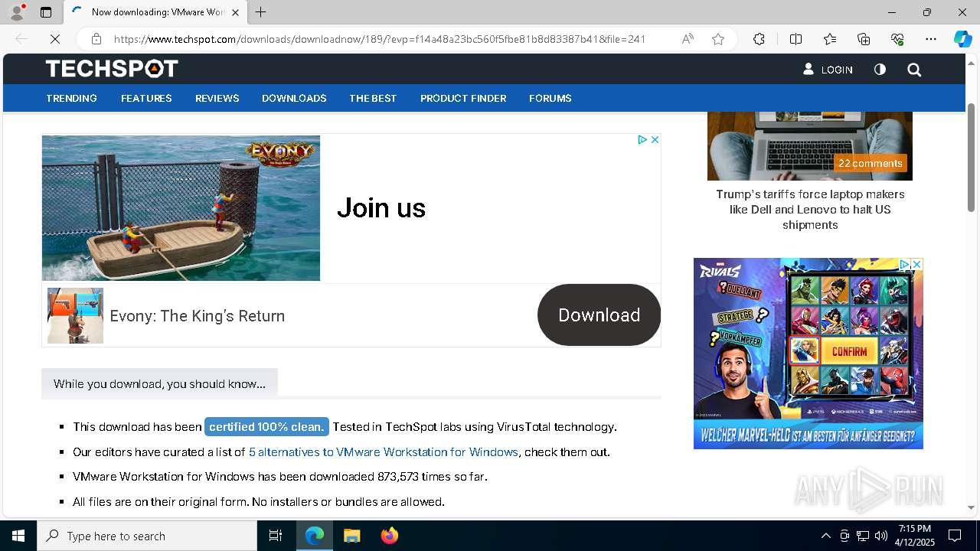Close the Marvel Rivals ad
The height and width of the screenshot is (551, 980).
916,264
